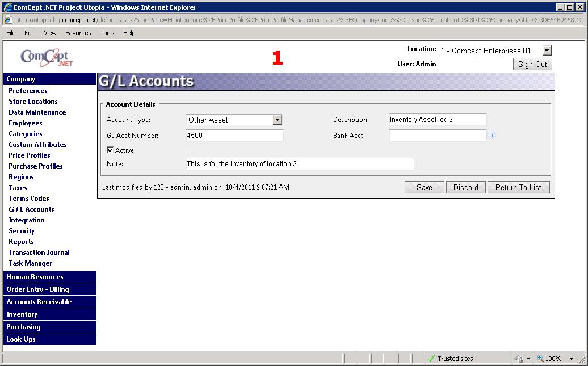
Task: Focus the Note text field
Action: 300,164
